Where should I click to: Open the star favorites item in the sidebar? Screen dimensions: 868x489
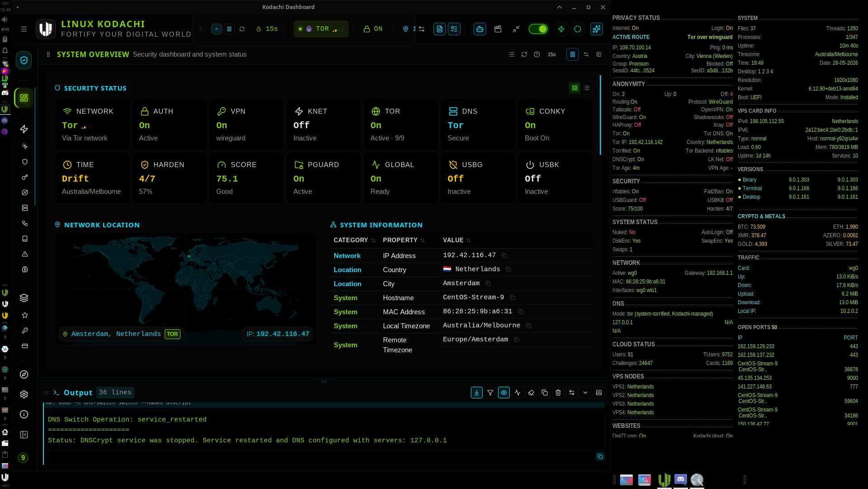tap(25, 315)
